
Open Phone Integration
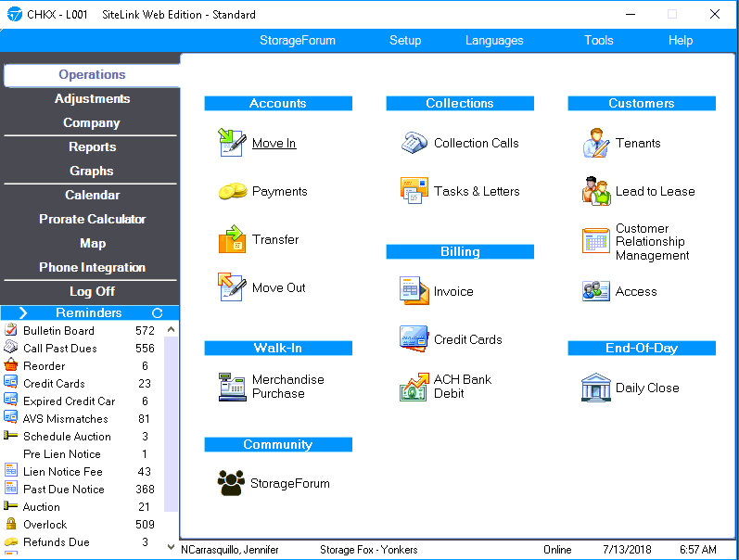coord(92,267)
